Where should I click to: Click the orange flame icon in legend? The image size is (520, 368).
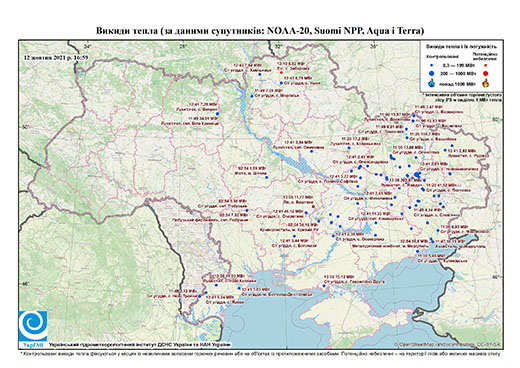tap(486, 83)
